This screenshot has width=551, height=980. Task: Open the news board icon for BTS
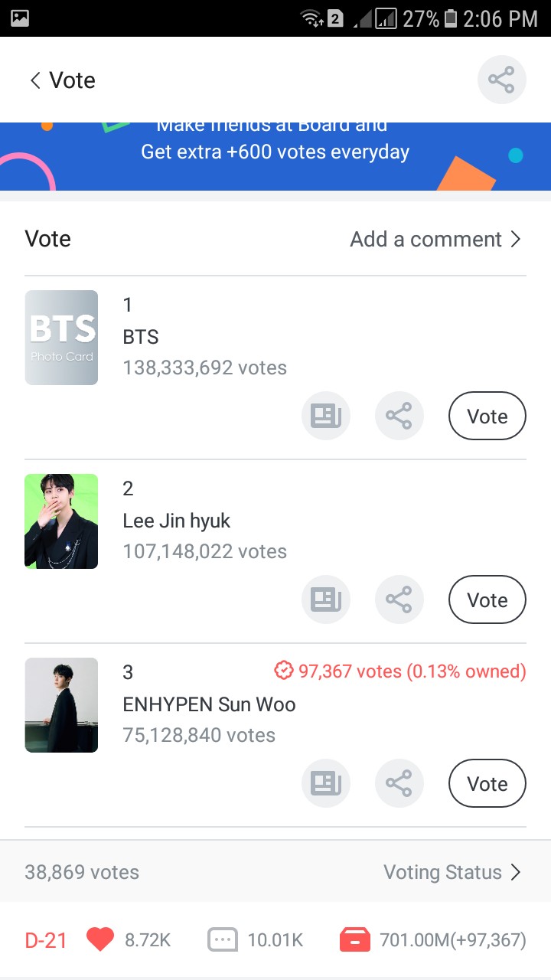click(326, 416)
